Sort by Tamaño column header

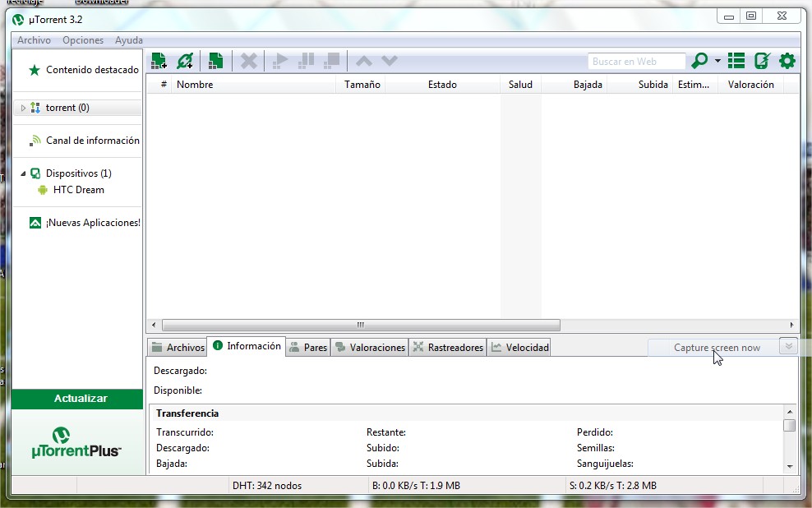pyautogui.click(x=362, y=85)
